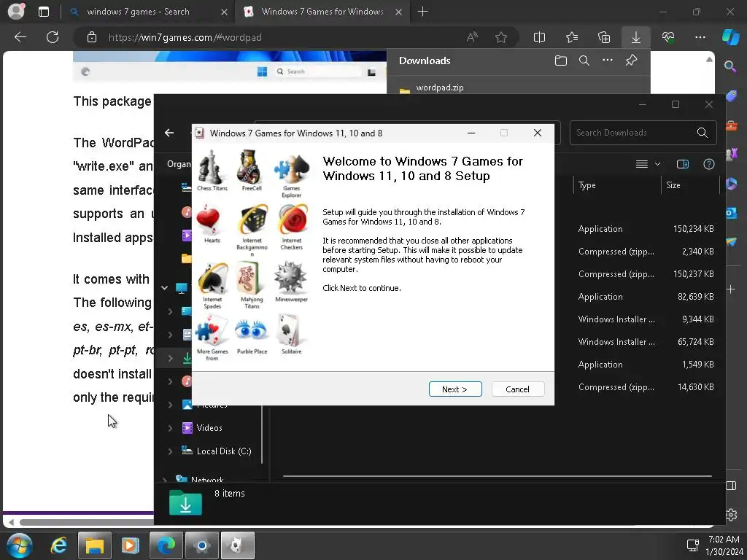Select Videos folder in navigation pane
Screen dimensions: 747x560
click(209, 427)
